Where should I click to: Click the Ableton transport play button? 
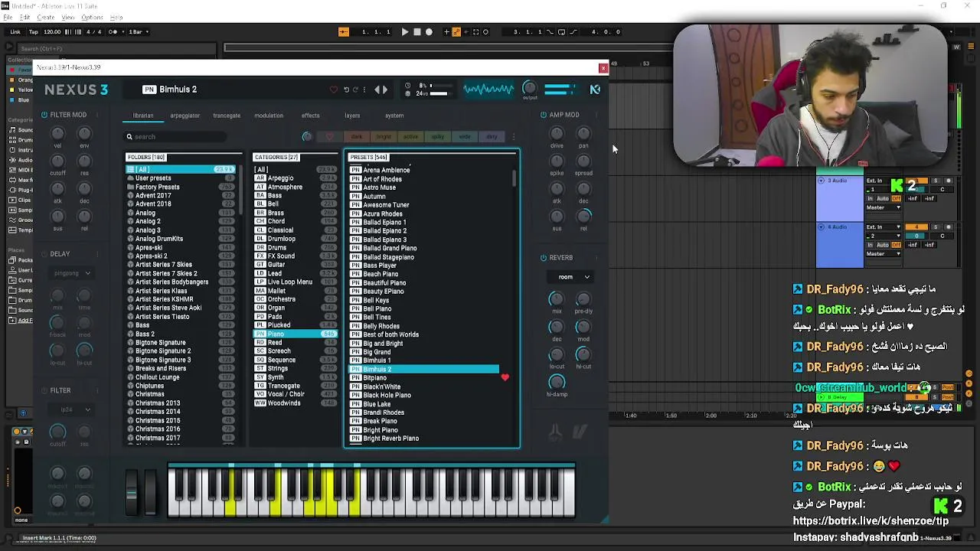(x=404, y=32)
